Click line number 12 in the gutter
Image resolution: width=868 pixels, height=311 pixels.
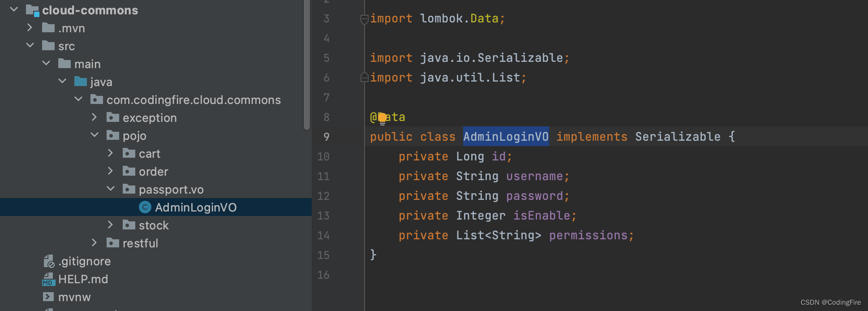(x=323, y=196)
